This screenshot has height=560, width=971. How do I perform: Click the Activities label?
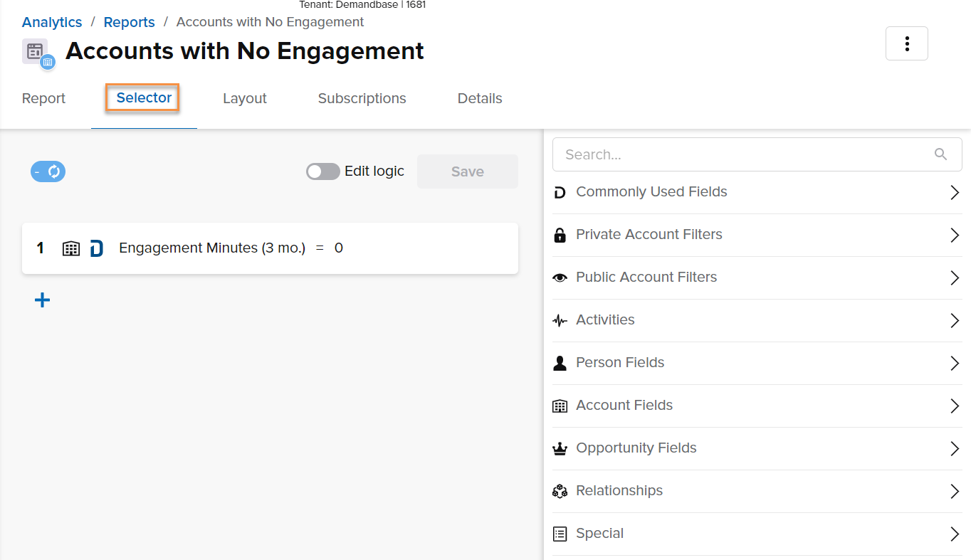click(x=605, y=320)
